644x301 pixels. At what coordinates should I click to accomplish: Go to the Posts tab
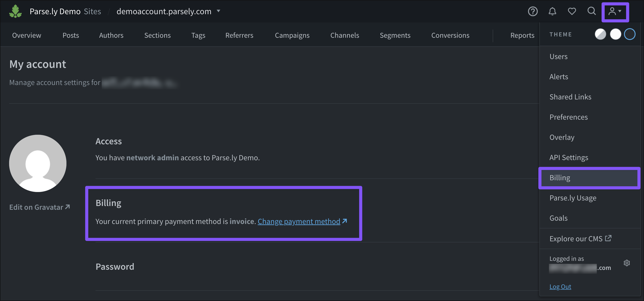pos(71,35)
